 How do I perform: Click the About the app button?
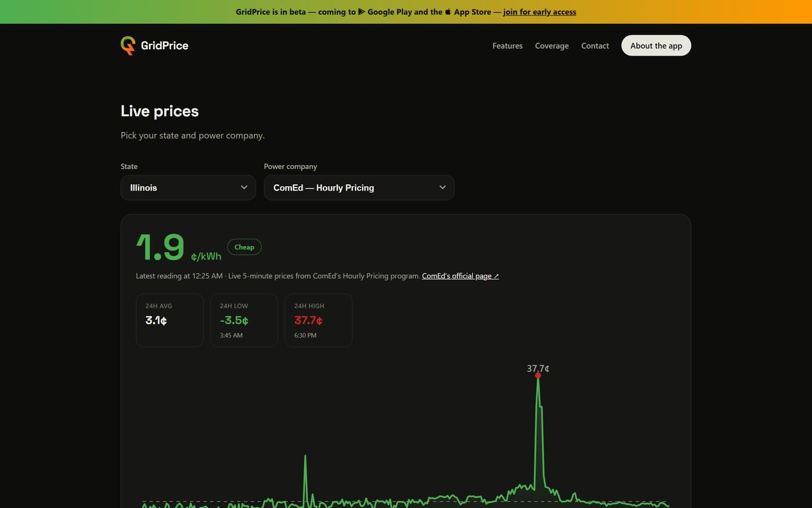click(656, 46)
